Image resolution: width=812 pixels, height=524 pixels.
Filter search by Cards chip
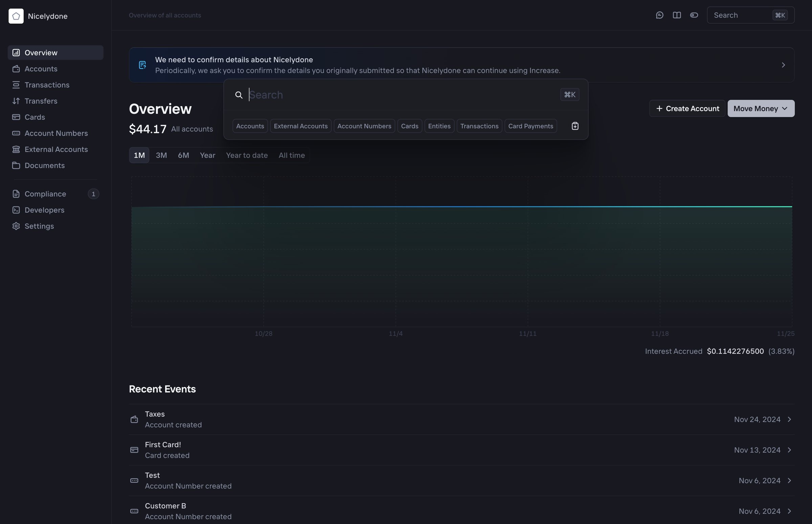click(x=410, y=126)
